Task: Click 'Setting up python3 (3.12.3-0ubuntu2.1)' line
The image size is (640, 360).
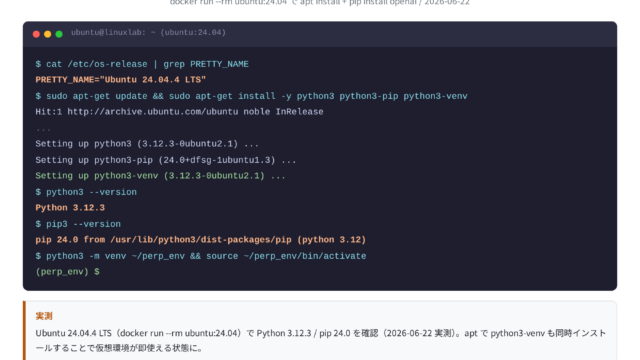Action: [x=147, y=144]
